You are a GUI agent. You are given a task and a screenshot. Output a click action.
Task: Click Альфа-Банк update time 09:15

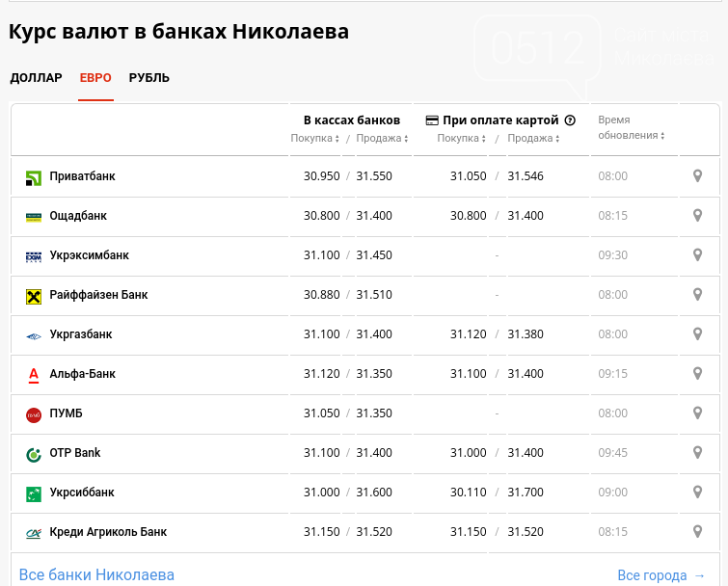tap(613, 374)
